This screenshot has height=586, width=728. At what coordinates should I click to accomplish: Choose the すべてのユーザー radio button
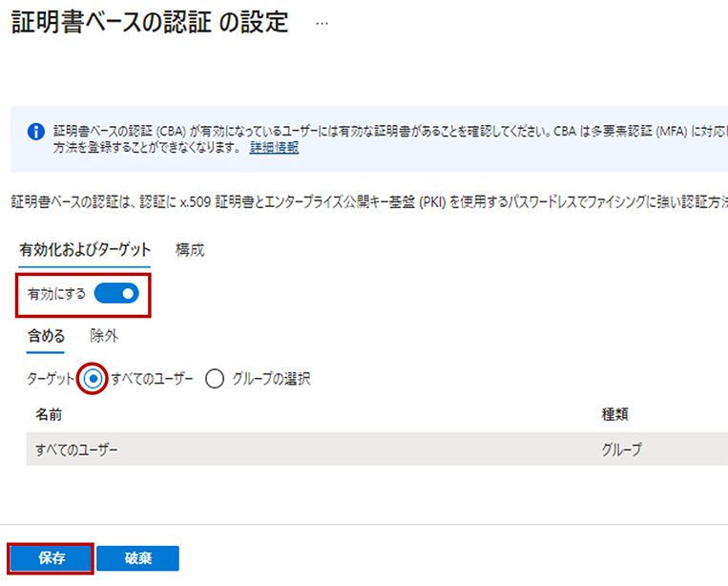click(x=94, y=379)
